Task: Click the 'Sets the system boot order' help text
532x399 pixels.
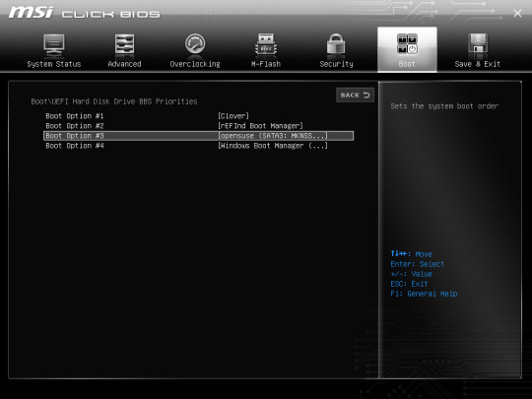Action: (x=444, y=106)
